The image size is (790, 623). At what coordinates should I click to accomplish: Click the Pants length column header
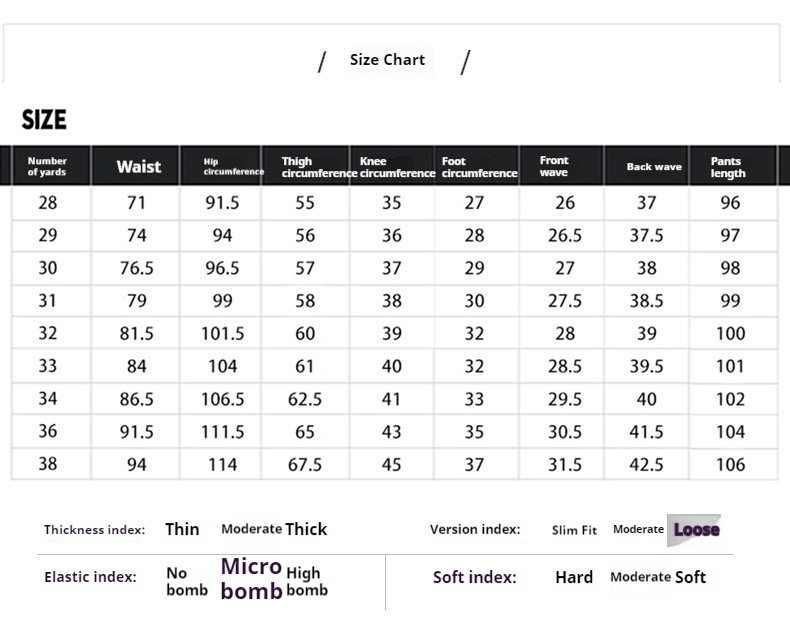tap(728, 167)
